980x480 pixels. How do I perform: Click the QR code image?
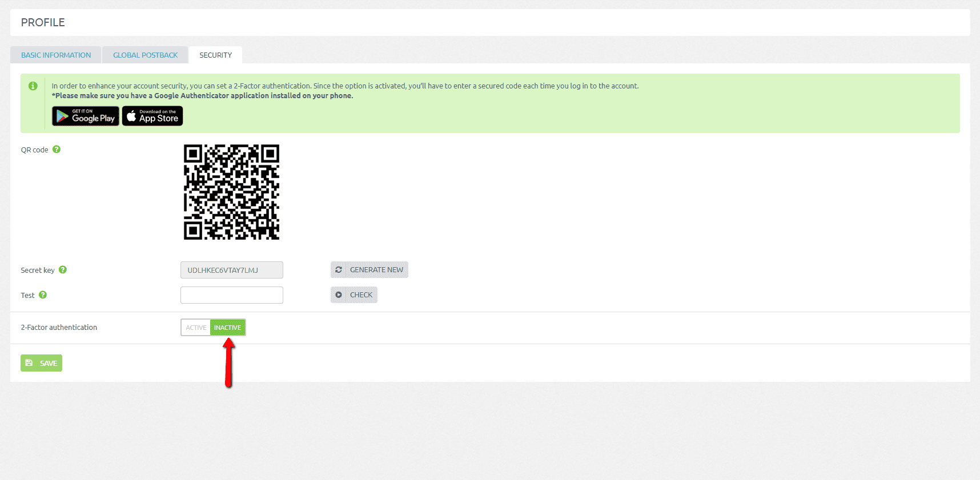click(231, 192)
